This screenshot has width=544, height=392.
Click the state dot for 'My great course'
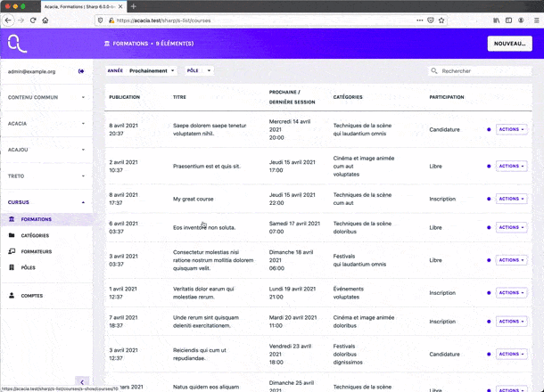[489, 199]
